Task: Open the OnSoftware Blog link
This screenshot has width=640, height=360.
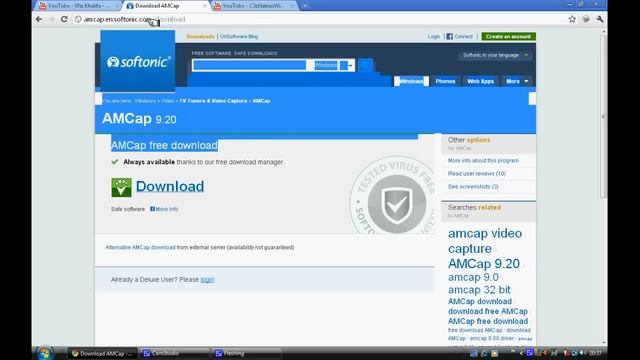Action: pos(239,36)
